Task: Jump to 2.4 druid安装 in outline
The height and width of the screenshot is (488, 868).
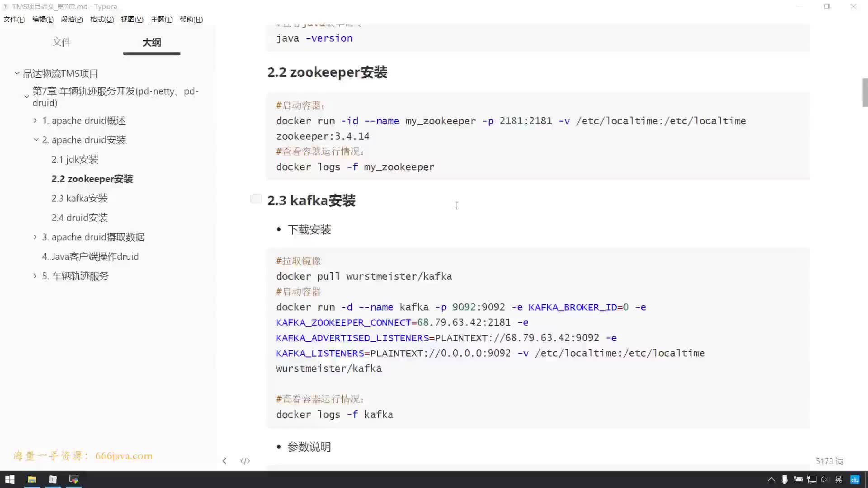Action: pos(80,218)
